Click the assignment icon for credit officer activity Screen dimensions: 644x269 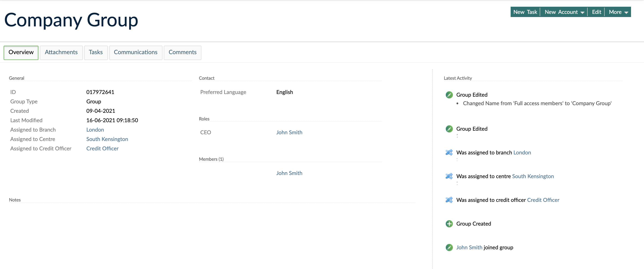[449, 200]
